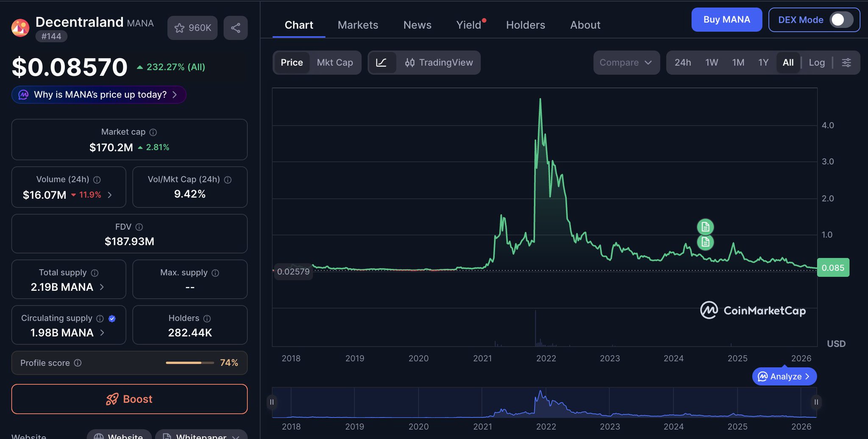Open chart settings sliders icon

pos(846,63)
